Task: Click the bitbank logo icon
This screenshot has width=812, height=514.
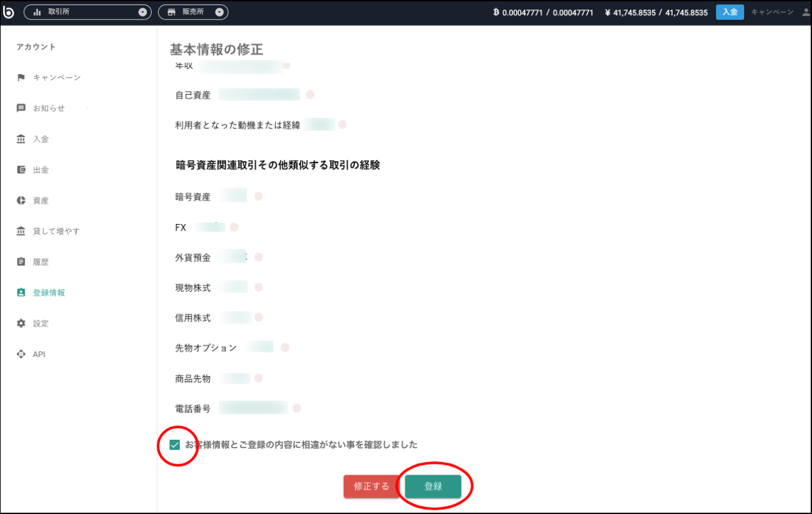Action: (9, 12)
